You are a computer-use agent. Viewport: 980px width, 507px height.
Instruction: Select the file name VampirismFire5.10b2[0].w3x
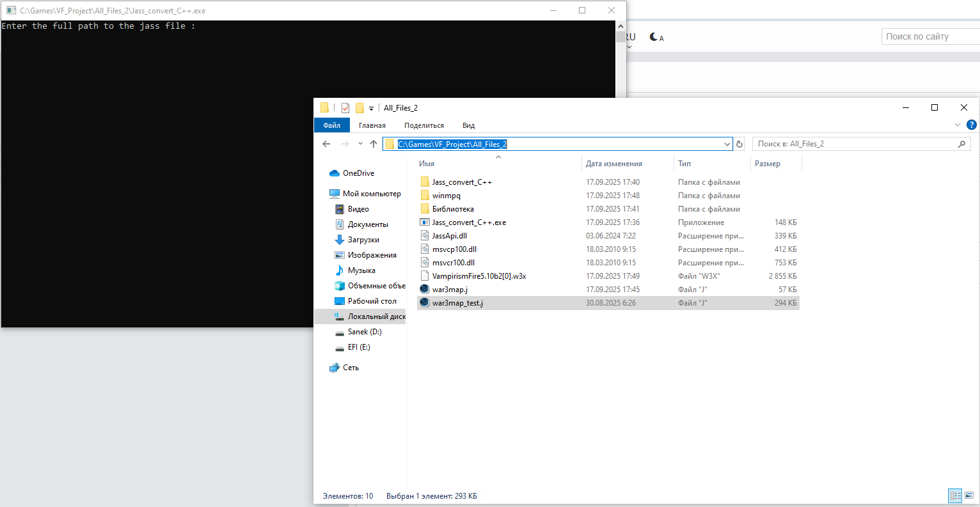click(479, 276)
